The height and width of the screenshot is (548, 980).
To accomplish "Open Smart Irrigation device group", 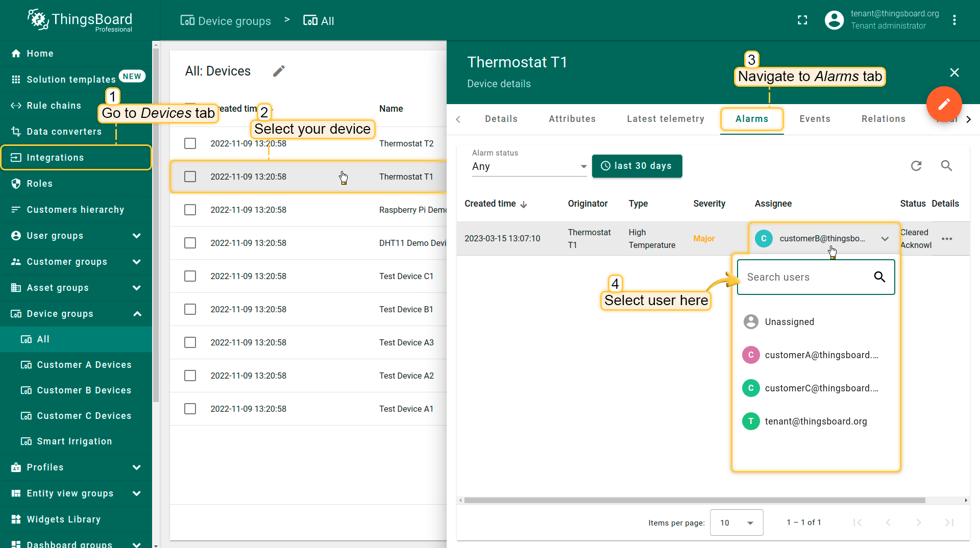I will pyautogui.click(x=76, y=441).
